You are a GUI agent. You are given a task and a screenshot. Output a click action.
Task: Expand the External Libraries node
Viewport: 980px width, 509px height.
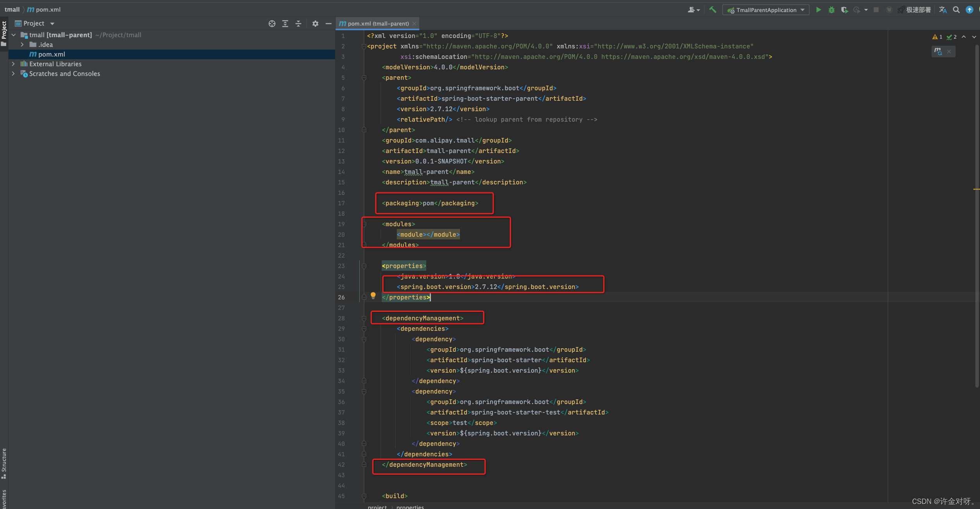[13, 64]
